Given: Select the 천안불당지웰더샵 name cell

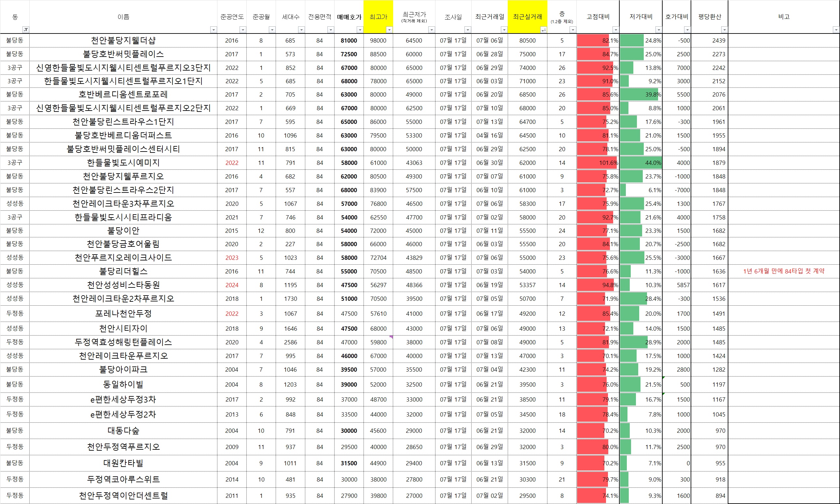Looking at the screenshot, I should point(123,40).
